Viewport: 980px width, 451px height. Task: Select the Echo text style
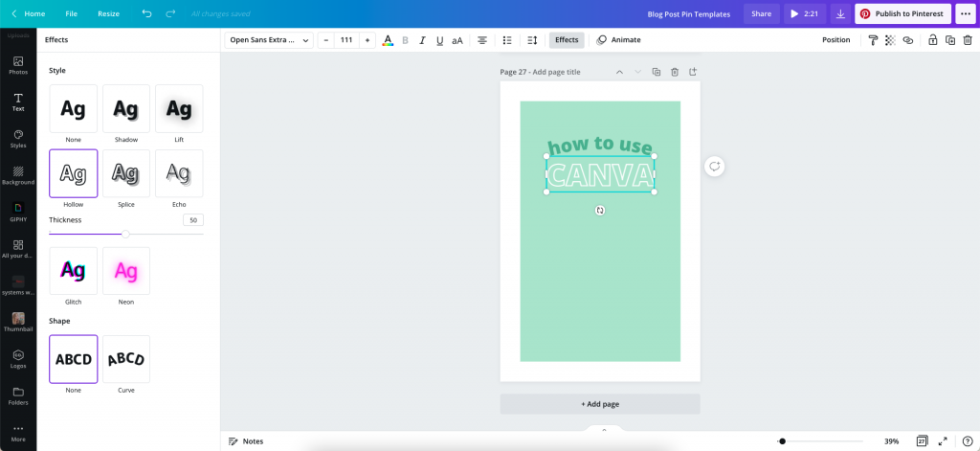pyautogui.click(x=179, y=173)
